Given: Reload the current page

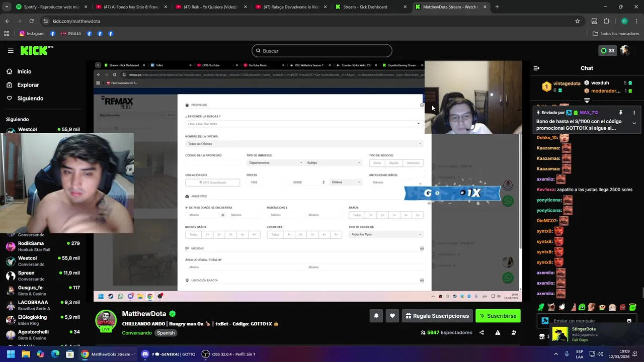Looking at the screenshot, I should pos(31,21).
